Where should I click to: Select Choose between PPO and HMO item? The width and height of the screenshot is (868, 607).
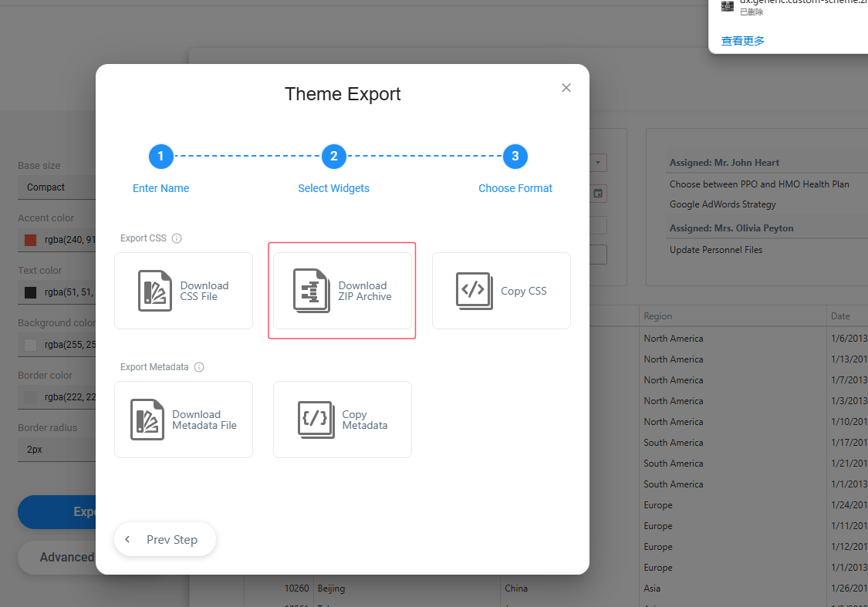(759, 184)
